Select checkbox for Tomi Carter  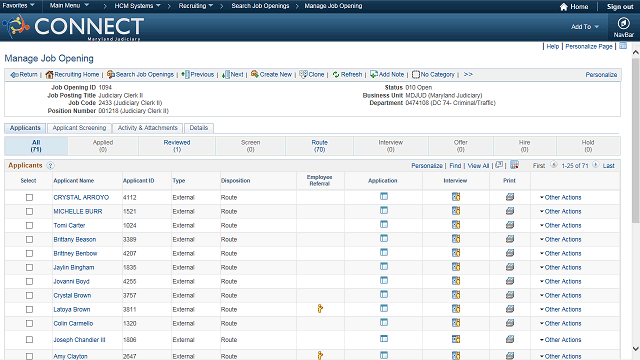(29, 225)
